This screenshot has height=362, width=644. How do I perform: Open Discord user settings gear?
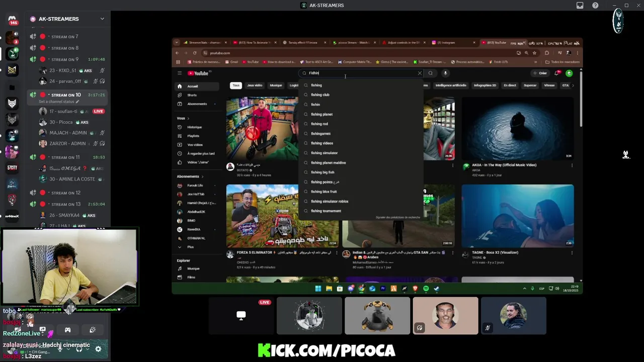click(98, 349)
